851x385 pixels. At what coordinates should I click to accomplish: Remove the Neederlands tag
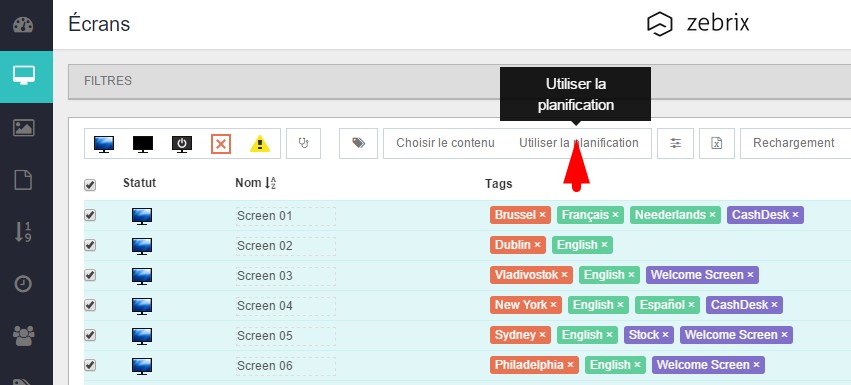pos(712,215)
